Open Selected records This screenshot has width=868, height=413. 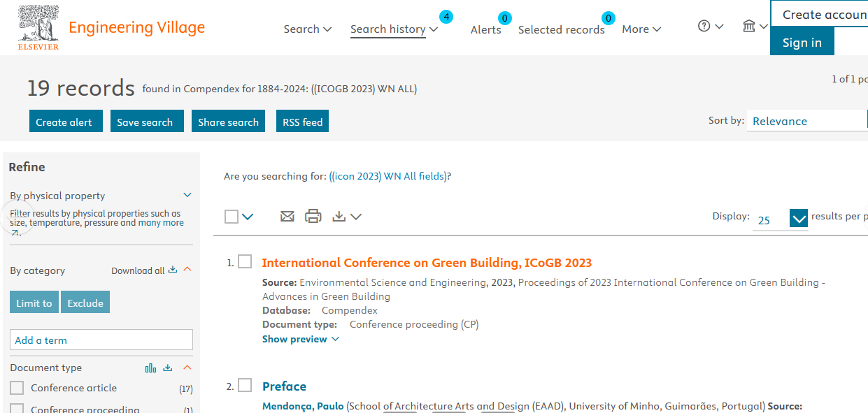pos(562,29)
